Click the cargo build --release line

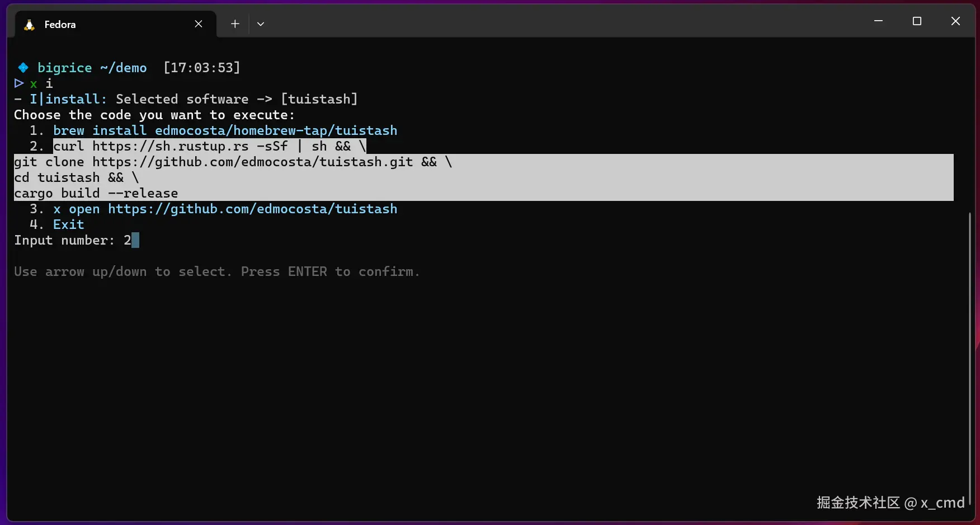pos(96,193)
